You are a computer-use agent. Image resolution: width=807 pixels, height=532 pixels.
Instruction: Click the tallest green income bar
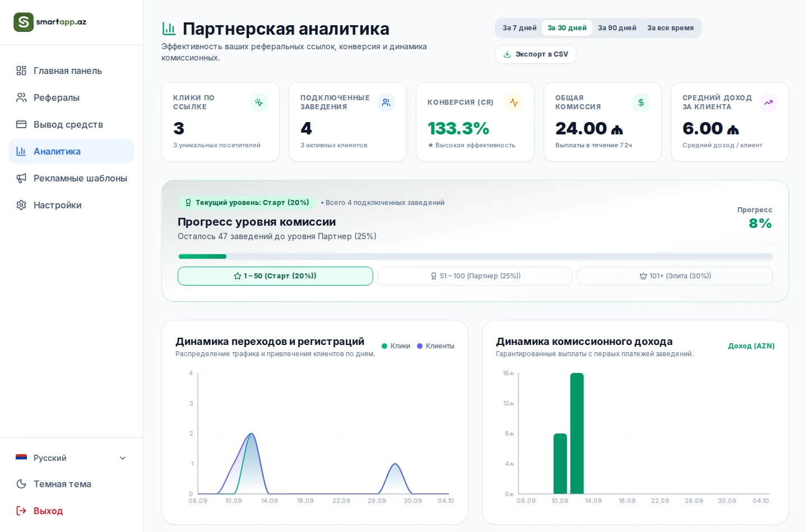click(x=577, y=433)
